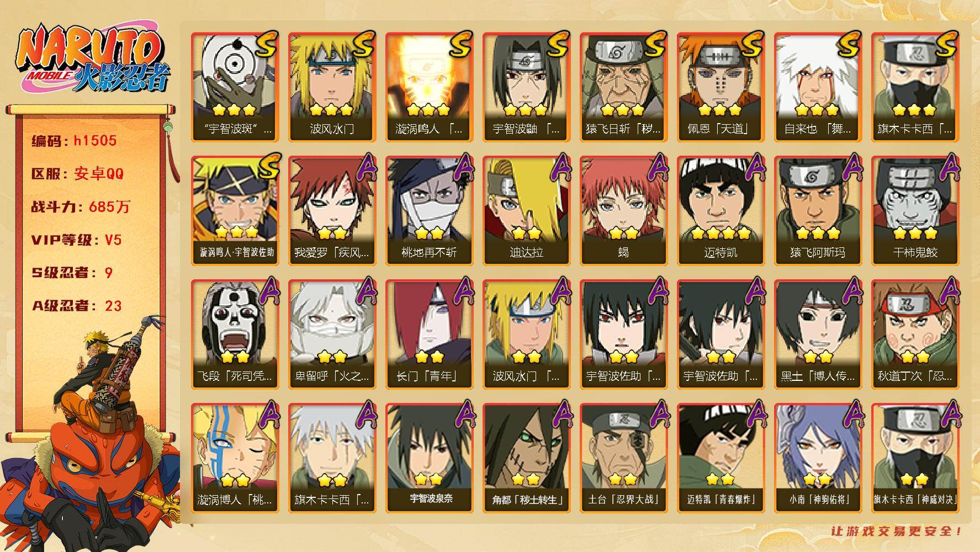Select the 波风水门 S-rank ninja card
Viewport: 980px width, 552px height.
coord(332,87)
